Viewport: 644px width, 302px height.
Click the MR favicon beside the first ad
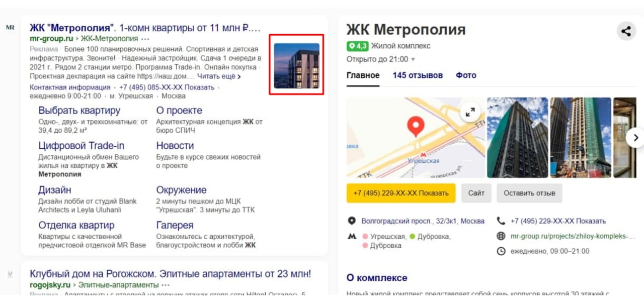(10, 28)
